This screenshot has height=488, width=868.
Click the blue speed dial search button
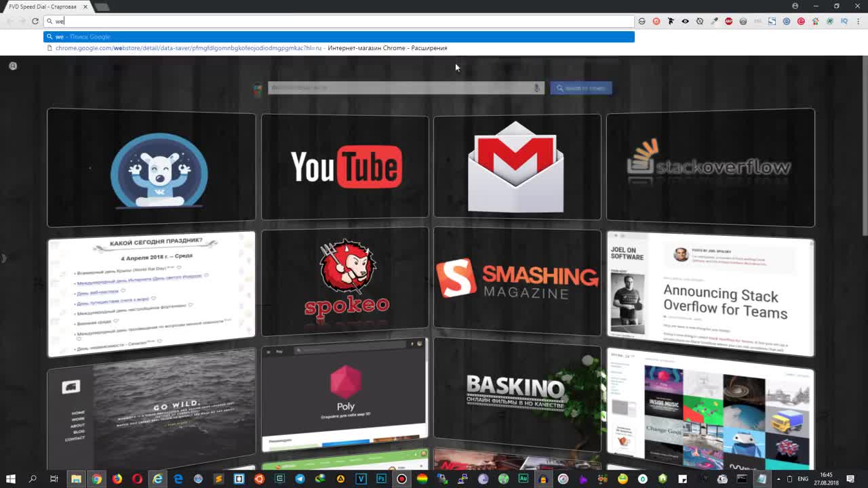point(581,88)
